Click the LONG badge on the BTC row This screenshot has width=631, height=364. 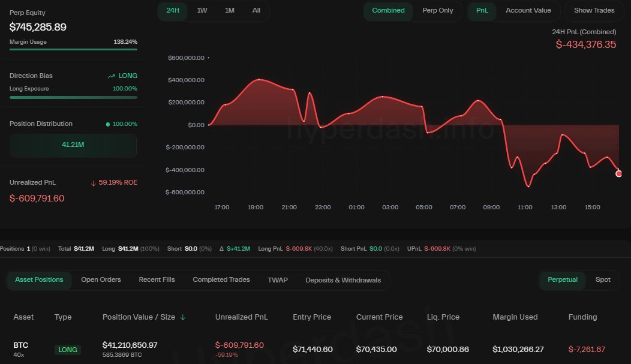coord(67,350)
